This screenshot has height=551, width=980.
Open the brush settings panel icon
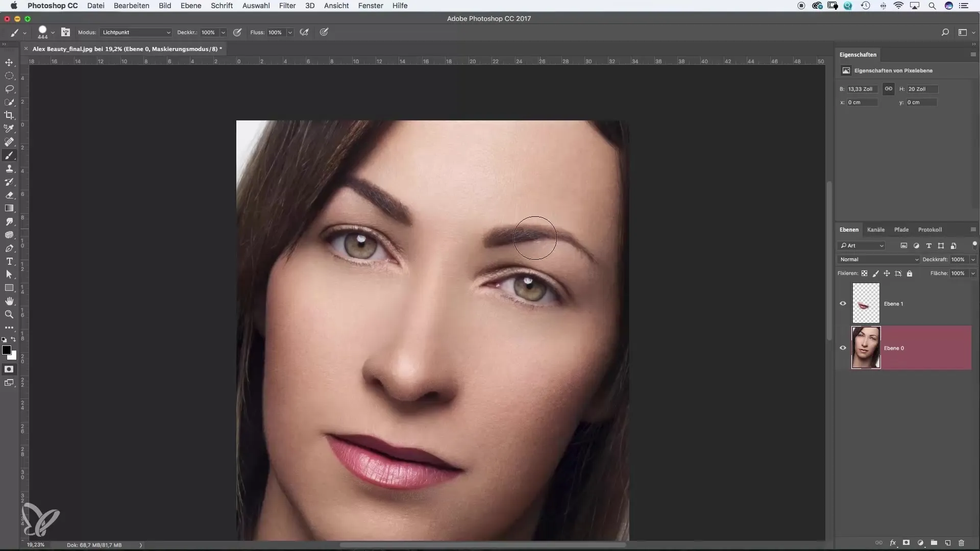click(x=66, y=32)
